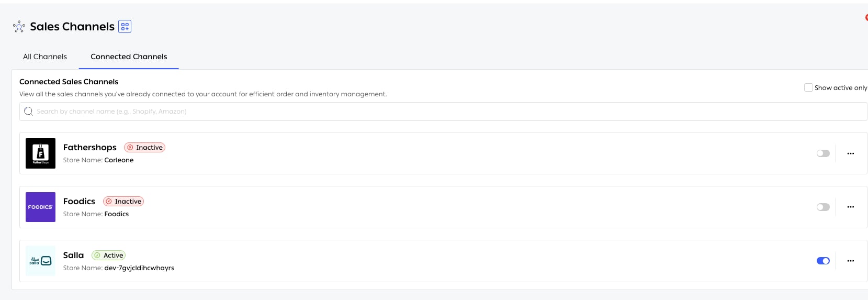
Task: Click the Fathershops channel name
Action: (x=90, y=148)
